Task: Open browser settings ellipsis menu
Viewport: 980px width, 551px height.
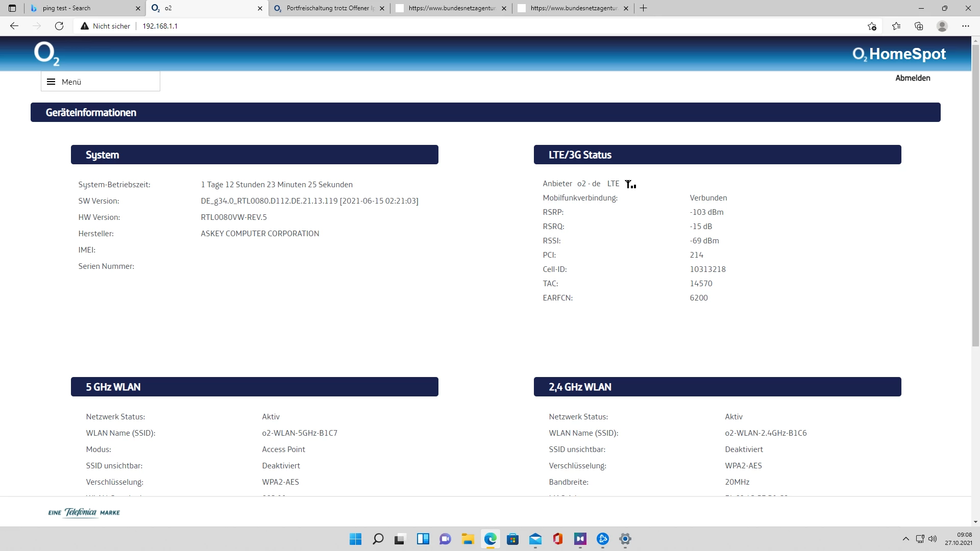Action: click(x=965, y=26)
